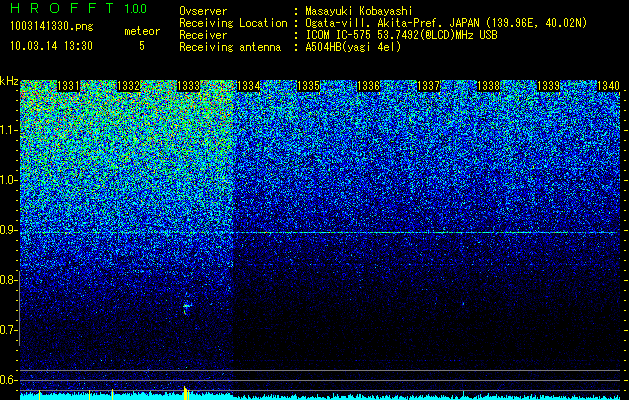Click the kHz axis unit label
The width and height of the screenshot is (629, 400).
click(9, 81)
